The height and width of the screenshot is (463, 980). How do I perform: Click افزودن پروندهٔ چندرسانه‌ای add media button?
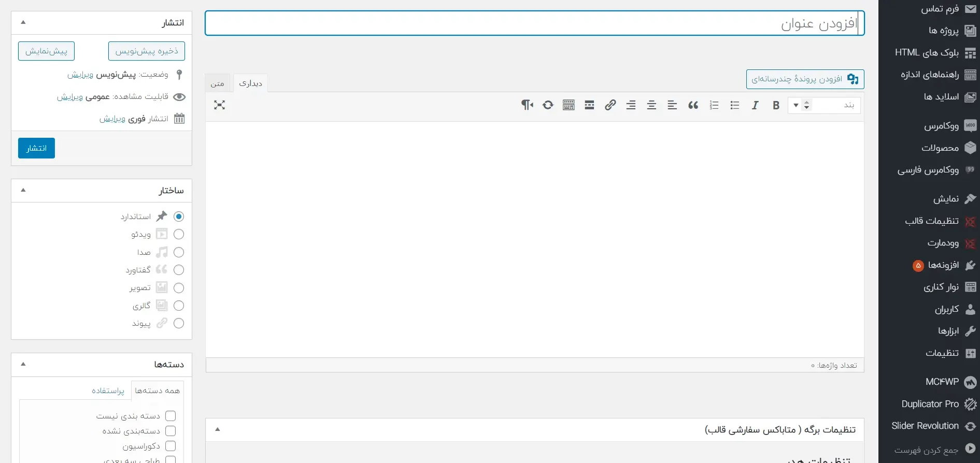coord(805,79)
